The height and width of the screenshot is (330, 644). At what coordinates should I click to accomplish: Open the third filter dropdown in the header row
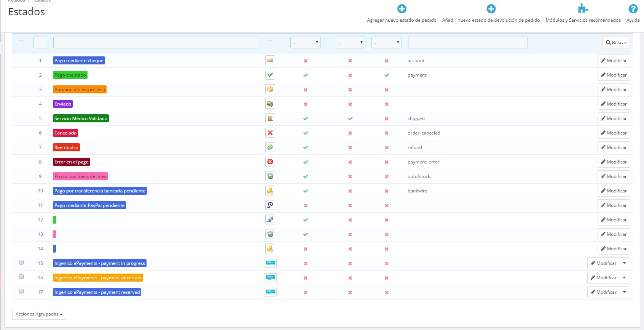click(x=387, y=42)
